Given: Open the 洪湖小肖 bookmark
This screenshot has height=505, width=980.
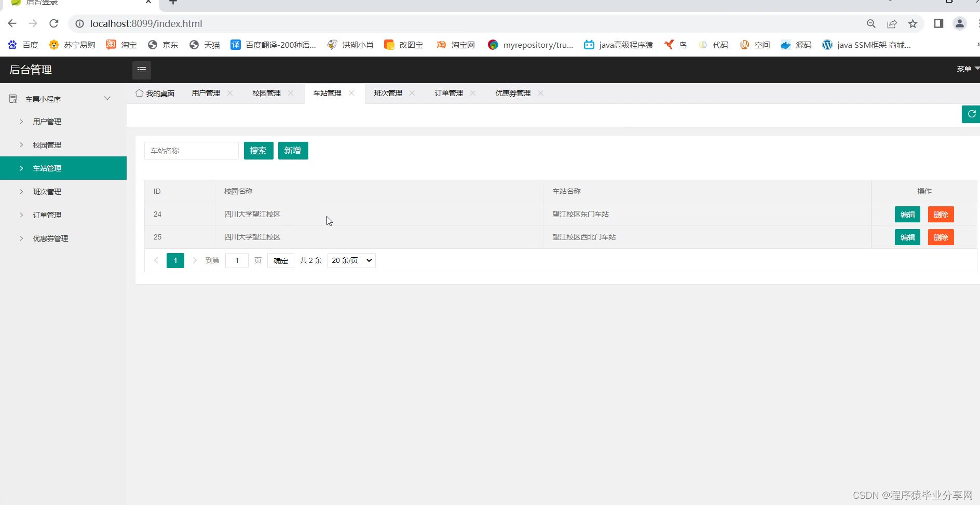Looking at the screenshot, I should [x=350, y=45].
